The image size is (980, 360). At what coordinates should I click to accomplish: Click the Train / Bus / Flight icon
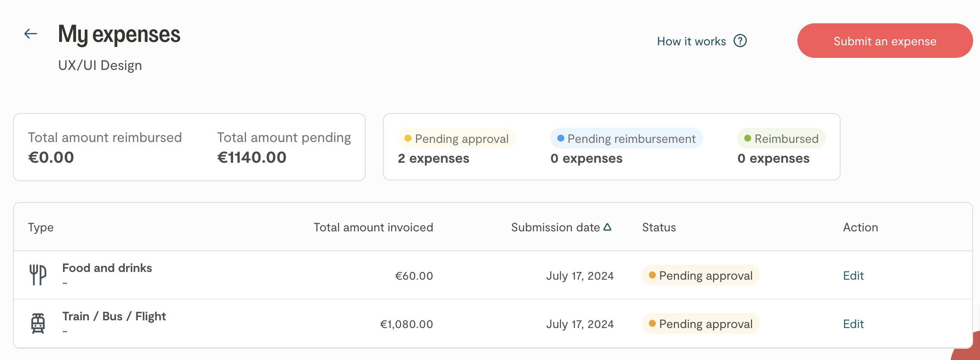[x=38, y=323]
